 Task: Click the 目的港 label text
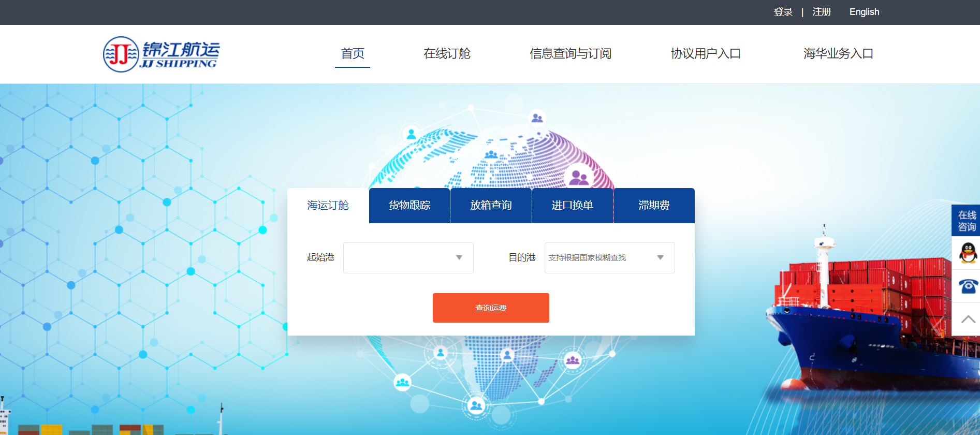[522, 257]
